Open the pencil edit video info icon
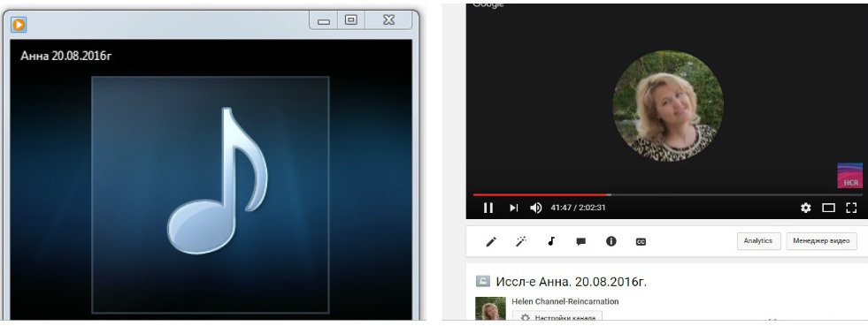Viewport: 868px width, 326px height. (491, 241)
